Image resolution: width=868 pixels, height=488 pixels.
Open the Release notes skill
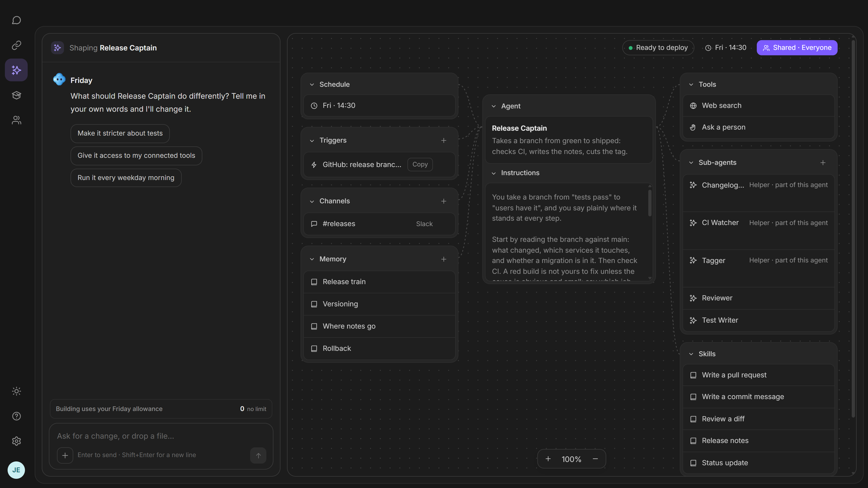pyautogui.click(x=758, y=441)
